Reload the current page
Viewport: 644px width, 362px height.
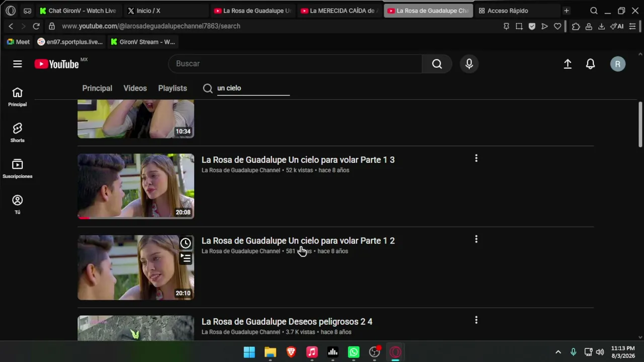(x=36, y=26)
